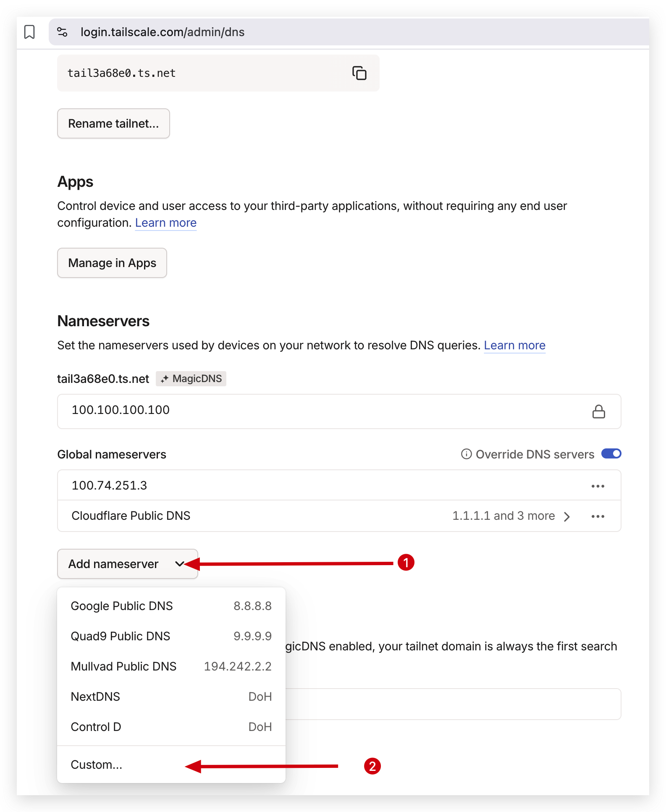The image size is (666, 812).
Task: Copy the tailnet name tail3a68e0.ts.net
Action: pos(359,73)
